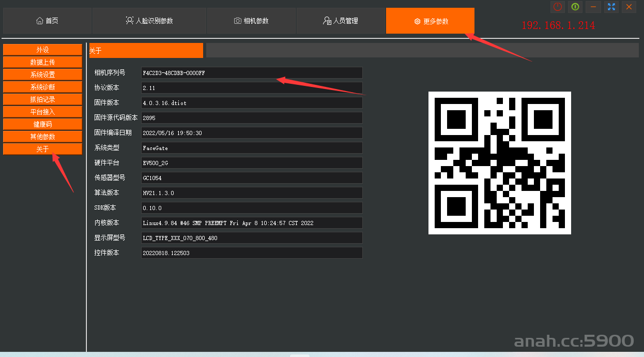Screen dimensions: 644x357
Task: Click the 固件编译日期 label
Action: click(113, 132)
